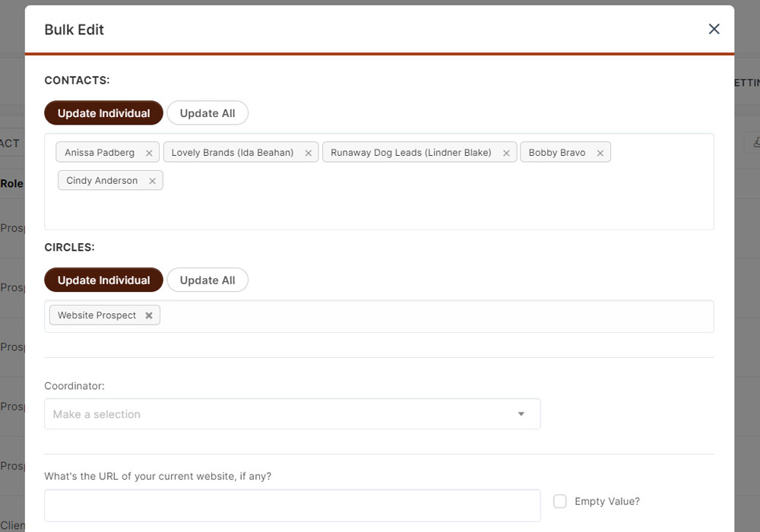Click the current website URL field
Image resolution: width=760 pixels, height=532 pixels.
[292, 505]
